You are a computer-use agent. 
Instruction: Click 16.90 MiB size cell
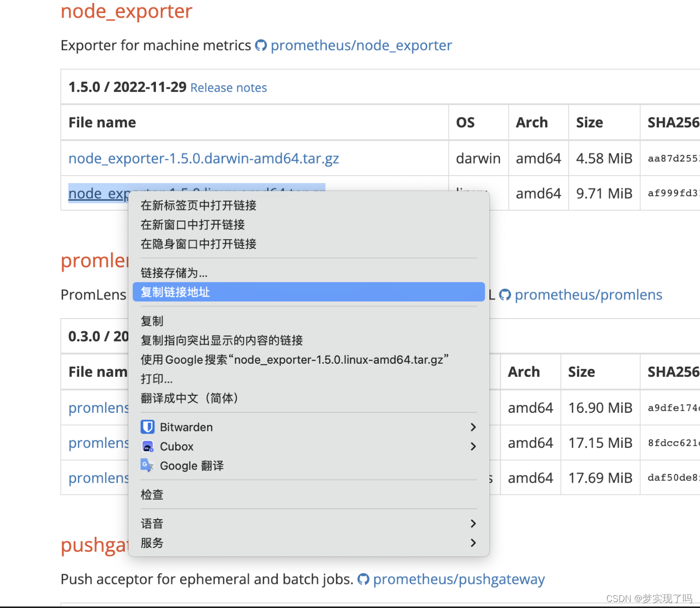coord(600,408)
